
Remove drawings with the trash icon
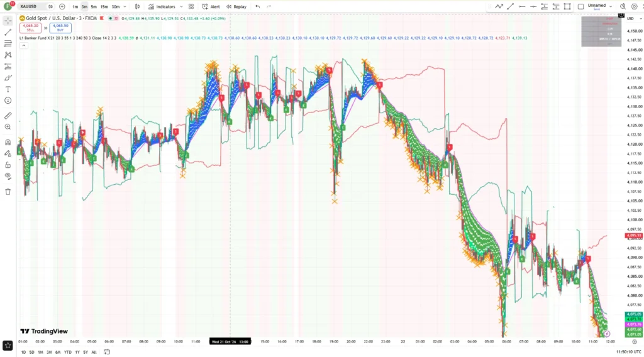click(8, 192)
